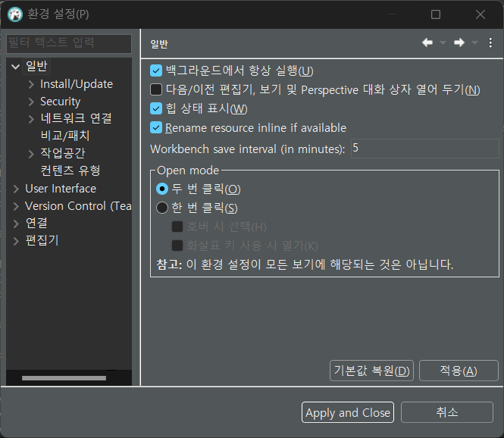The image size is (504, 438).
Task: Toggle 백그라운드에서 항상 실행 checkbox
Action: [x=156, y=70]
